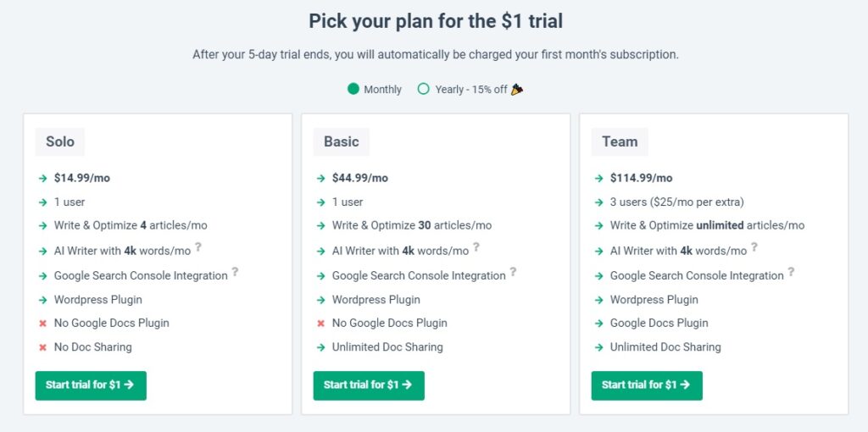The width and height of the screenshot is (868, 432).
Task: Click the Yearly - 15% off label
Action: coord(471,89)
